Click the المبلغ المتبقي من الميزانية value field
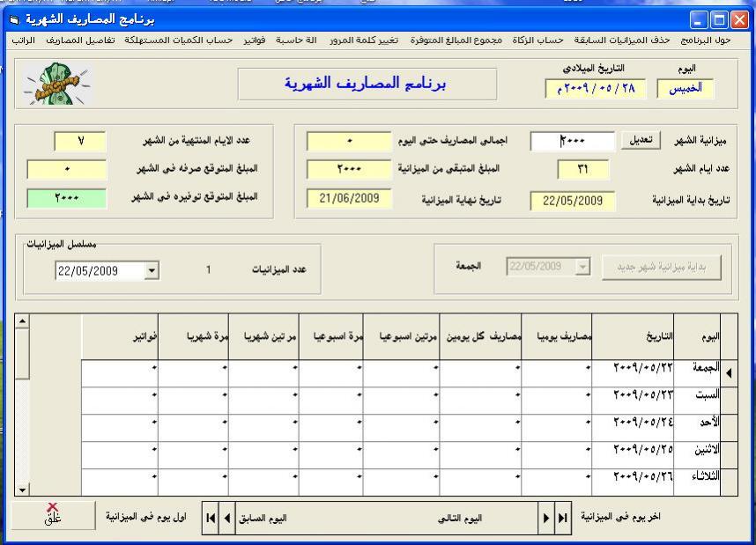 pos(349,169)
